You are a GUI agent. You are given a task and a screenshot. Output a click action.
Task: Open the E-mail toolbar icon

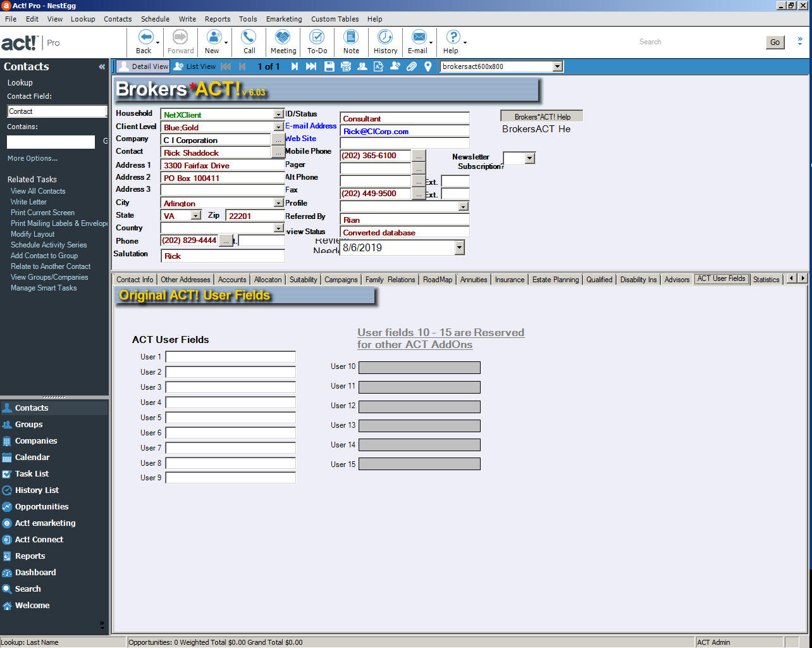[419, 37]
